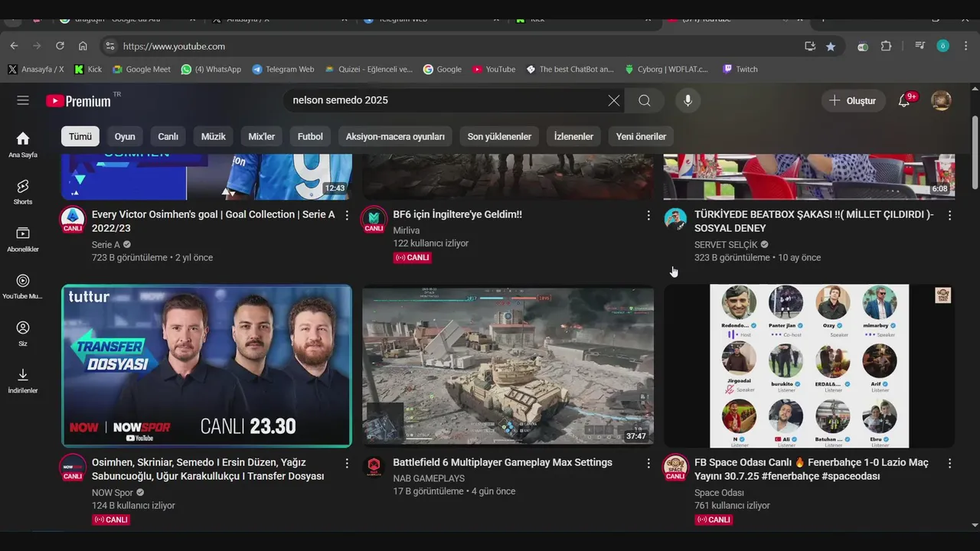Open Osimhen, Skriniar, Semedo video title

pos(207,469)
